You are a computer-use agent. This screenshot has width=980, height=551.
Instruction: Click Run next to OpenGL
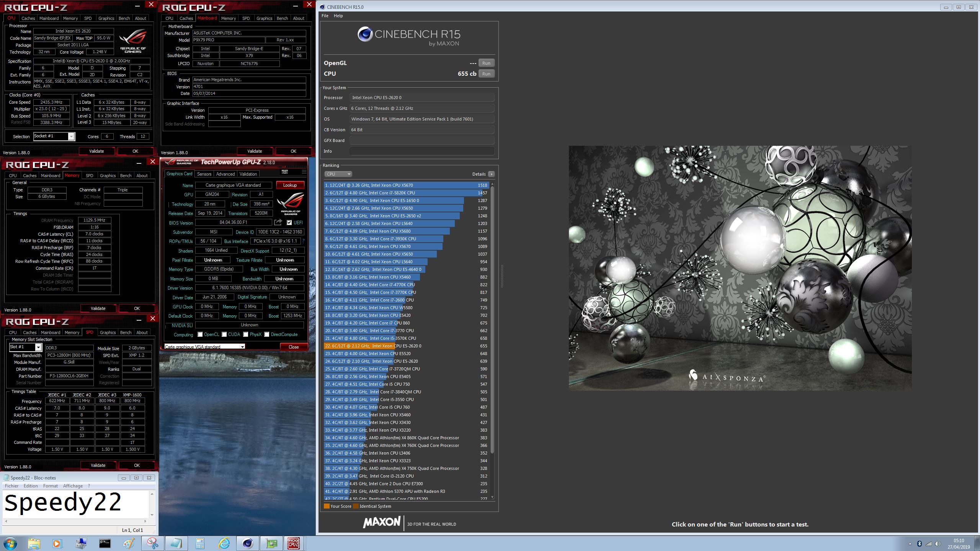(486, 63)
